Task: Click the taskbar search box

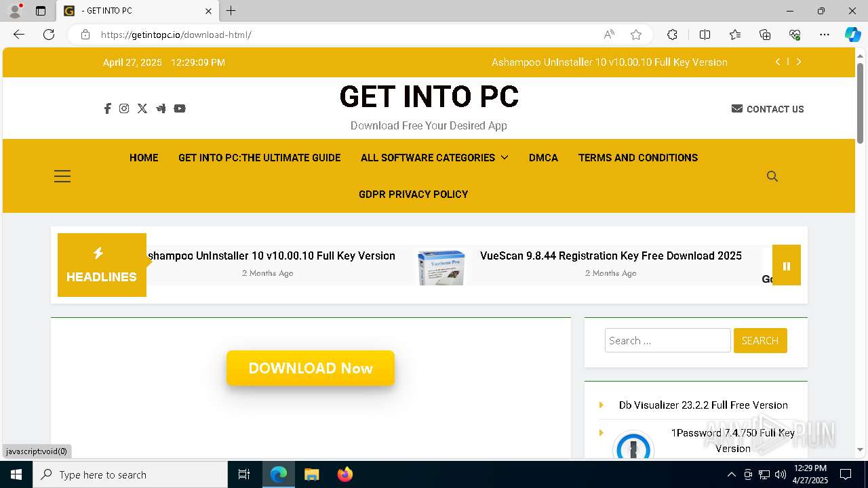Action: 130,474
